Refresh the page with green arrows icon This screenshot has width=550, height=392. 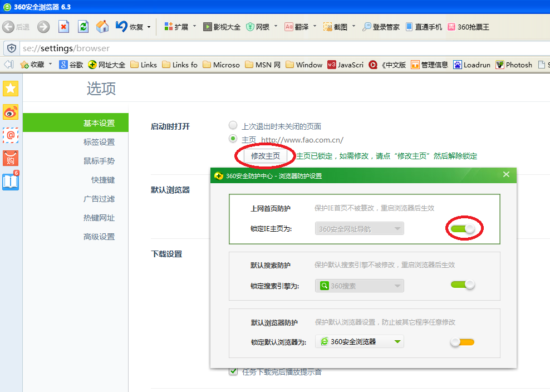pos(83,27)
